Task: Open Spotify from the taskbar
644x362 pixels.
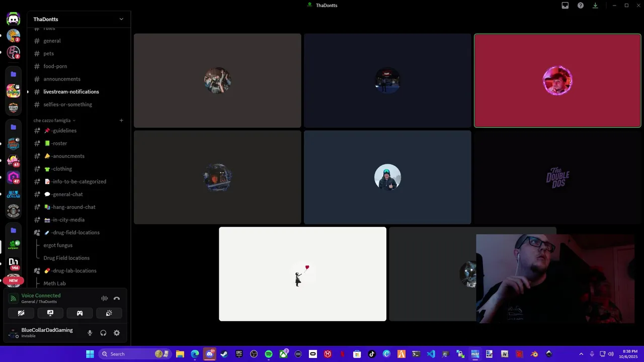Action: tap(269, 354)
